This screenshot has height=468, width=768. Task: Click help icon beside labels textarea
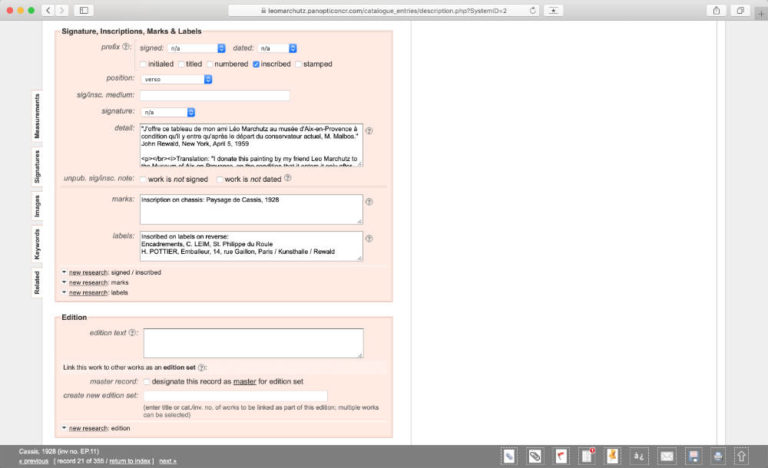(x=369, y=238)
